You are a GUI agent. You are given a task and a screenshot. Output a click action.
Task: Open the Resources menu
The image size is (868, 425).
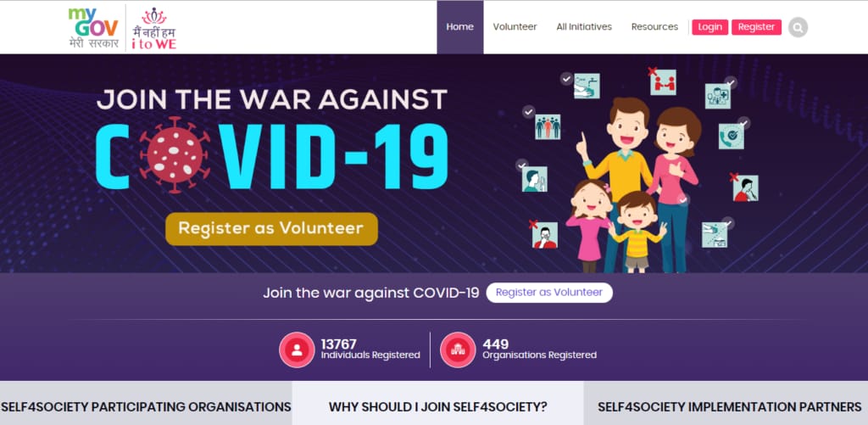(x=654, y=27)
